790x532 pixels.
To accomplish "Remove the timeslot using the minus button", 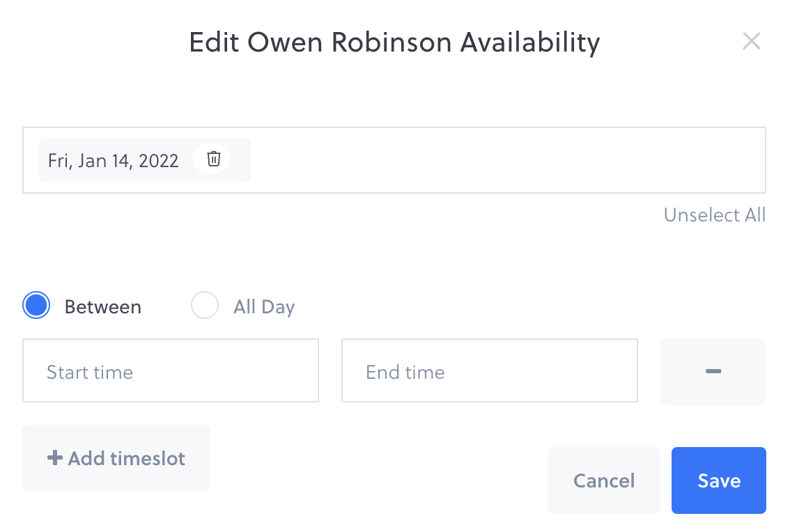I will pos(713,372).
